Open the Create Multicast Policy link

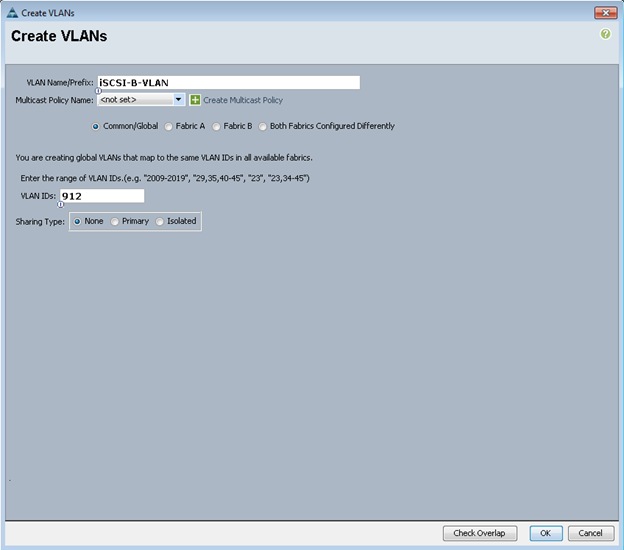click(243, 100)
